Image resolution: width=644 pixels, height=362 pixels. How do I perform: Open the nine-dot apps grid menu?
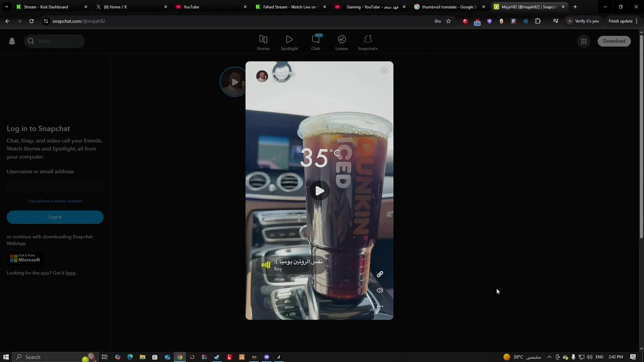584,41
